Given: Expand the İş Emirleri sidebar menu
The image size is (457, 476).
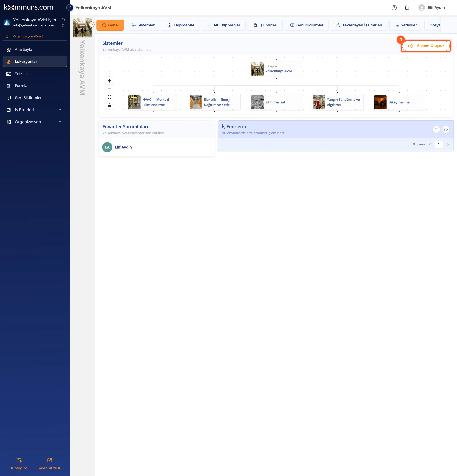Looking at the screenshot, I should 35,110.
